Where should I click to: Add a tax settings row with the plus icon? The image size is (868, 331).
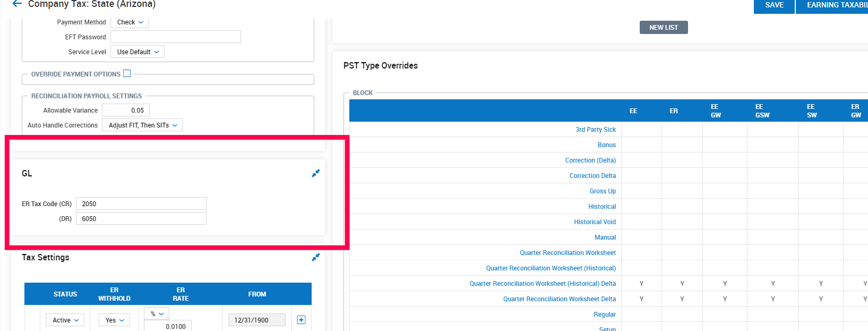(301, 320)
